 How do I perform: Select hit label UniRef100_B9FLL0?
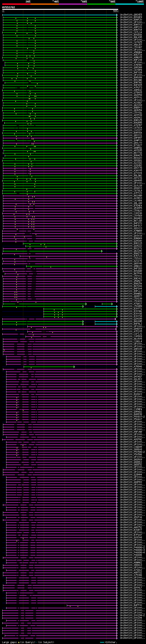click(x=131, y=291)
